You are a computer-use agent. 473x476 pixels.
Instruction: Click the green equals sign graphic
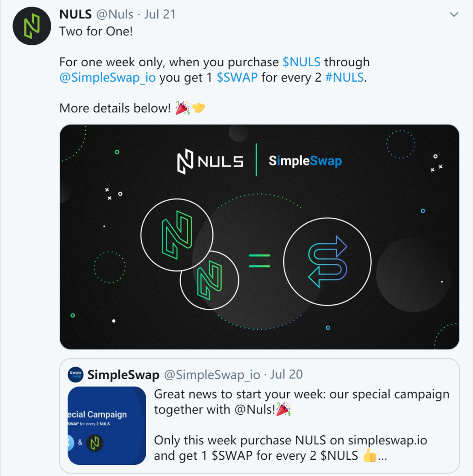click(259, 261)
